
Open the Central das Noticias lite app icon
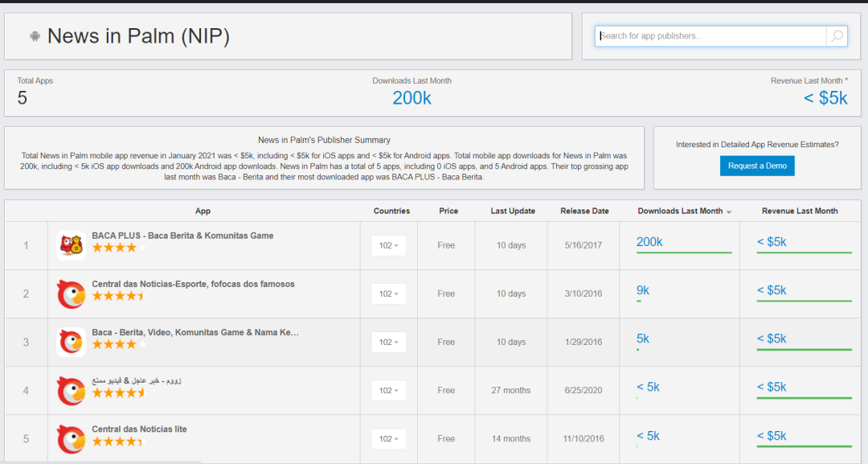click(x=71, y=439)
